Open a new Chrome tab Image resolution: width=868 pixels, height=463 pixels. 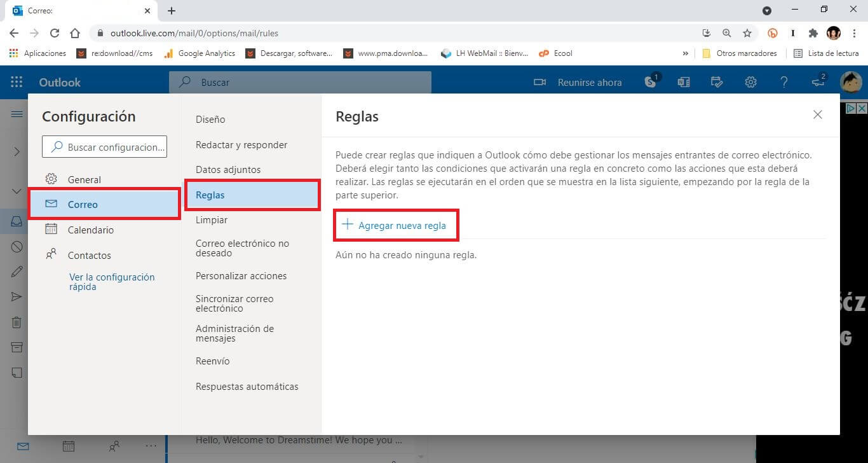click(172, 11)
